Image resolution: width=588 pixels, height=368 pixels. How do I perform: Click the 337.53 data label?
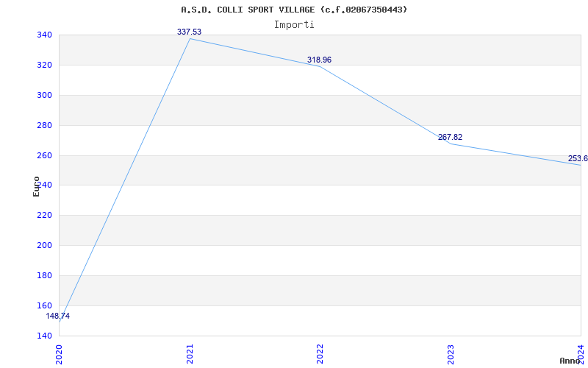(190, 32)
